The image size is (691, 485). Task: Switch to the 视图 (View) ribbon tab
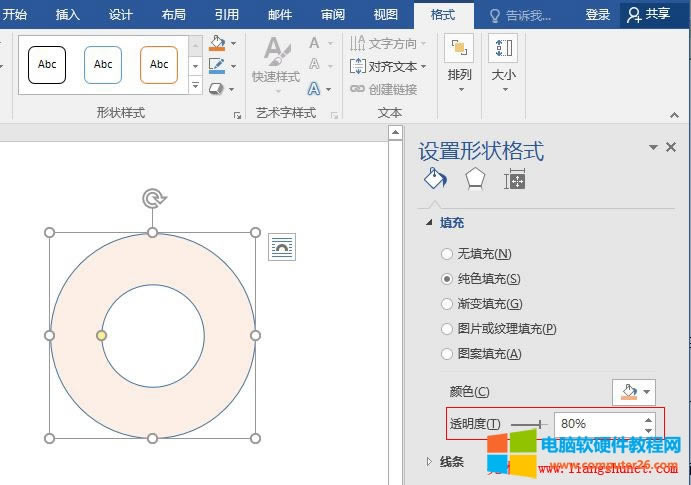385,14
